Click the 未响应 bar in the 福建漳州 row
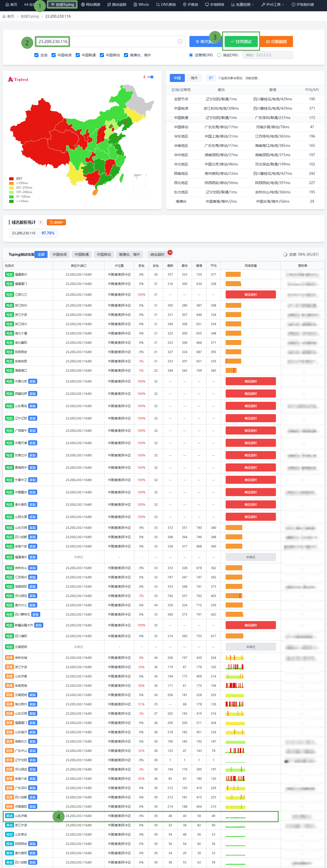 pos(251,557)
